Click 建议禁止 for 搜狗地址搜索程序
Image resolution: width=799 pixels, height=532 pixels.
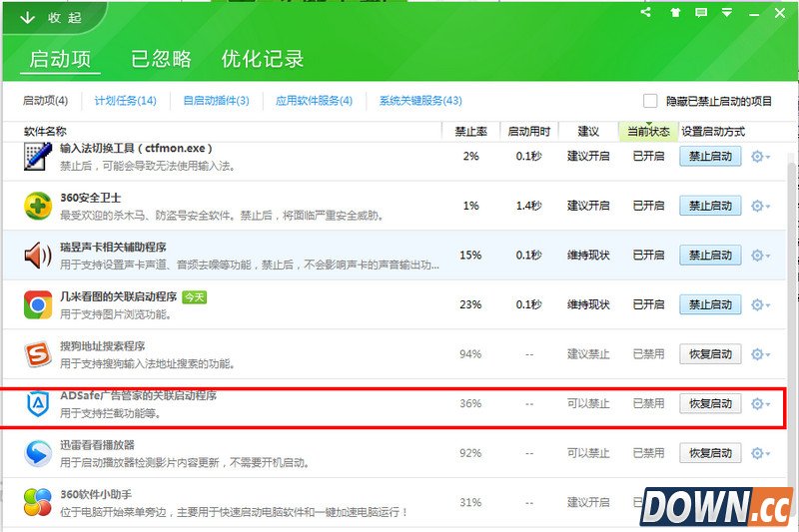[588, 353]
